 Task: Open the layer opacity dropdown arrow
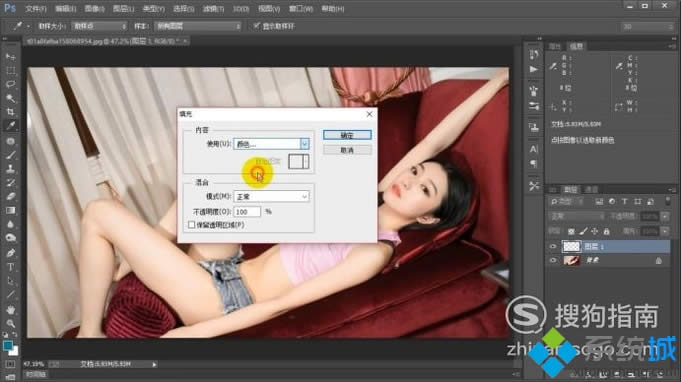coord(665,216)
